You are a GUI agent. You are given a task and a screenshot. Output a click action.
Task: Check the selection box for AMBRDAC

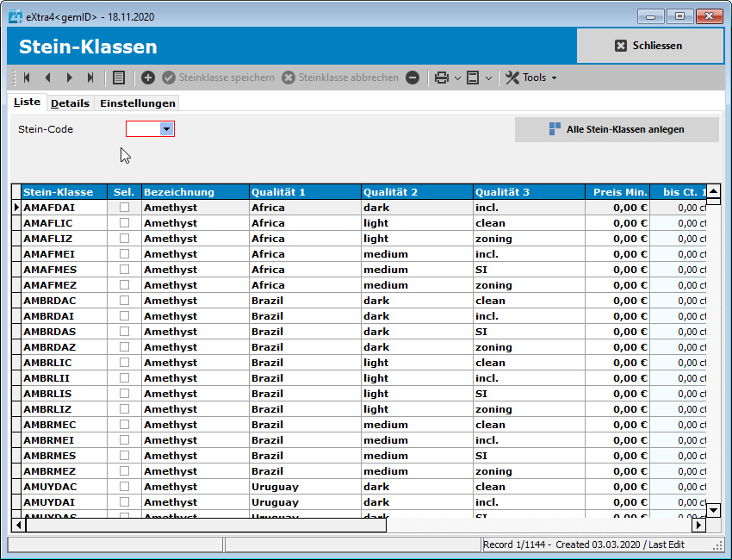pos(125,301)
